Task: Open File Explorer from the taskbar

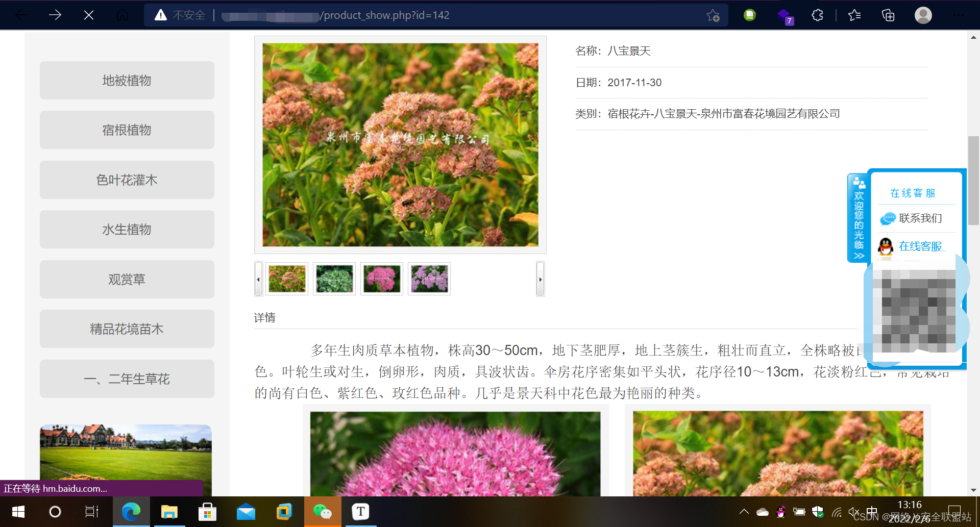Action: [x=169, y=512]
